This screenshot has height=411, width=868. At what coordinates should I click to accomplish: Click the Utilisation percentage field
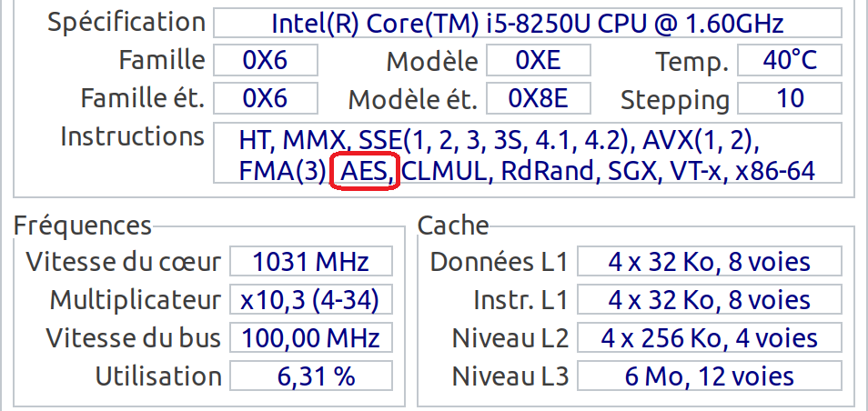311,376
